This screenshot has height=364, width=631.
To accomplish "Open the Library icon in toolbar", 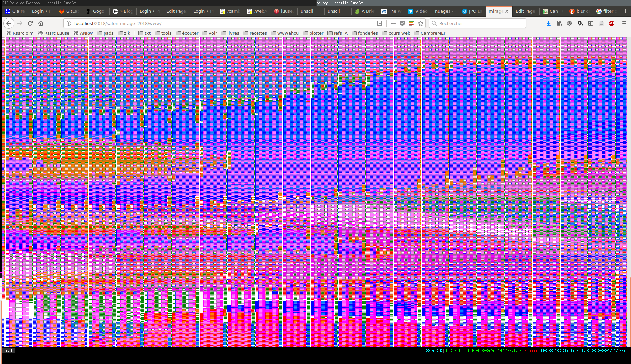I will point(559,23).
